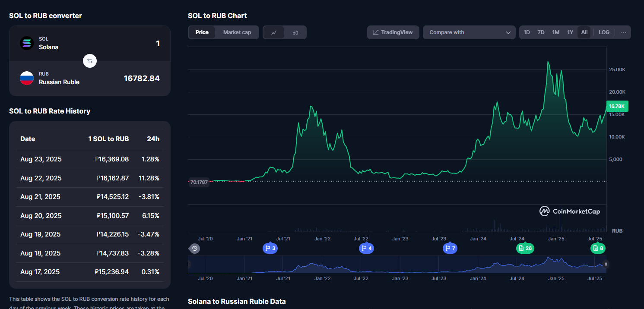Switch chart to candlestick view
The width and height of the screenshot is (644, 309).
tap(295, 32)
